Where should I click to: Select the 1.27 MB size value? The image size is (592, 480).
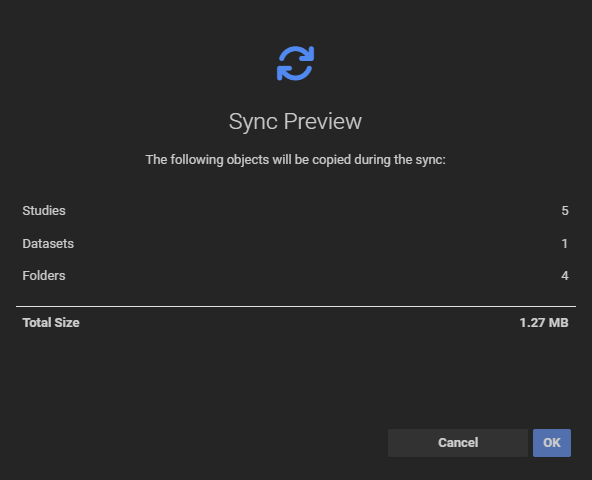544,323
